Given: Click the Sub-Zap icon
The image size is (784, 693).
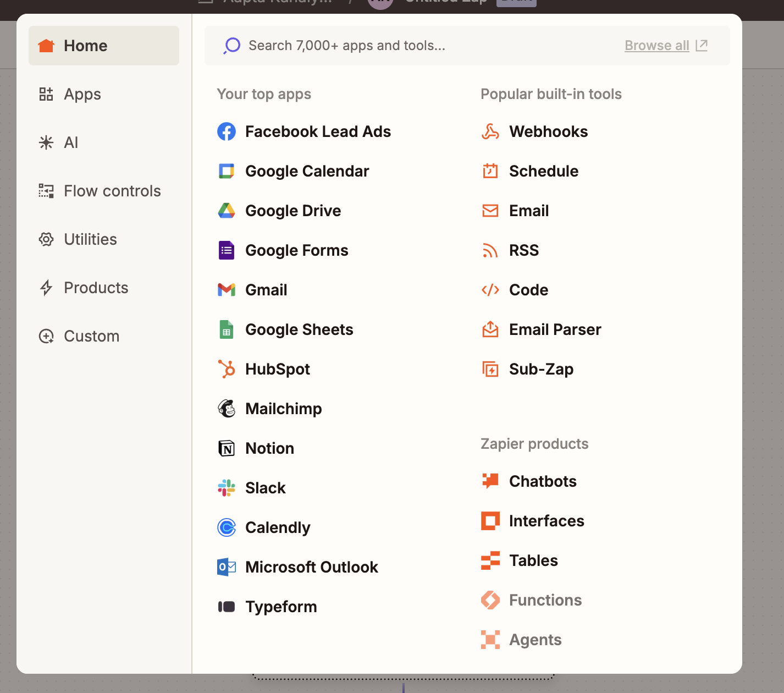Looking at the screenshot, I should click(490, 369).
